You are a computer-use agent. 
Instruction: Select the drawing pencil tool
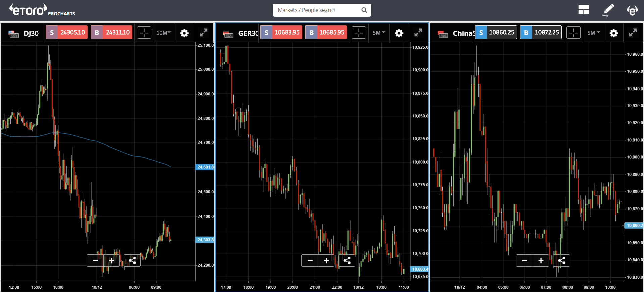click(608, 10)
